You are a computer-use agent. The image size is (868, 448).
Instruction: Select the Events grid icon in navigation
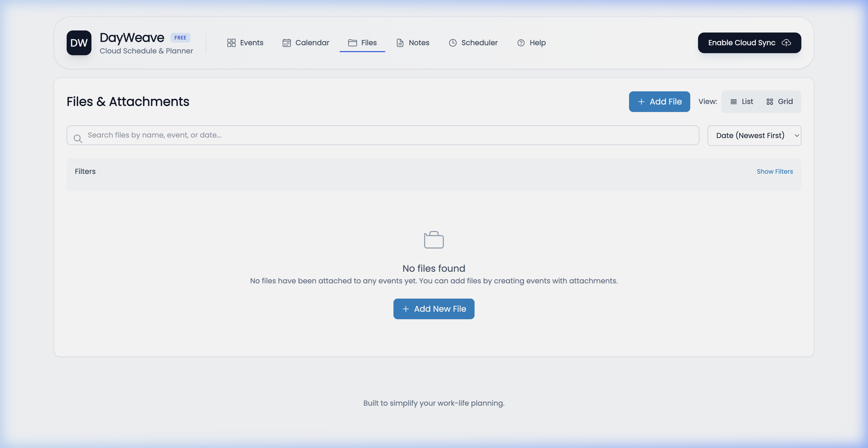[231, 43]
